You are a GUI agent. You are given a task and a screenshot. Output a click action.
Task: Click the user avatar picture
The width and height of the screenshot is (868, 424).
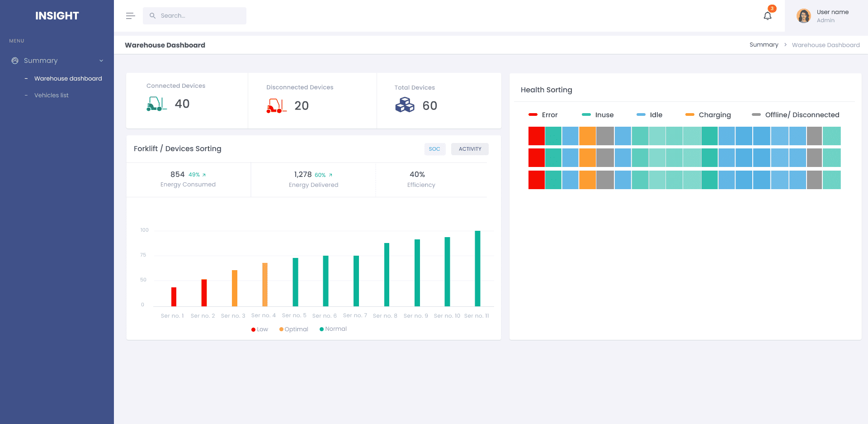(x=803, y=16)
